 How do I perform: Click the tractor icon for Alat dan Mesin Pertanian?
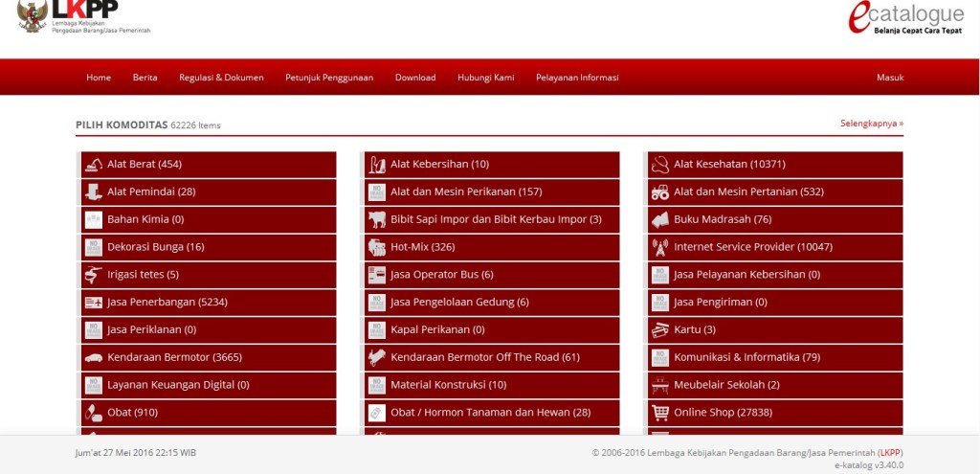(660, 192)
